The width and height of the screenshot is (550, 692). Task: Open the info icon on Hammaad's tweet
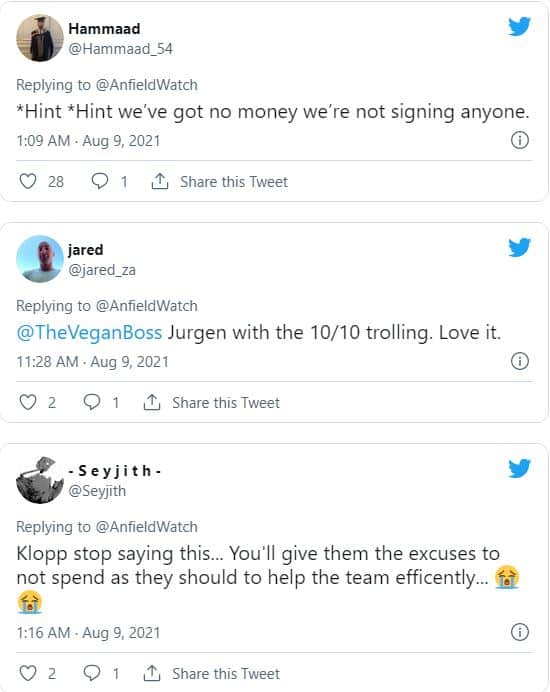520,140
